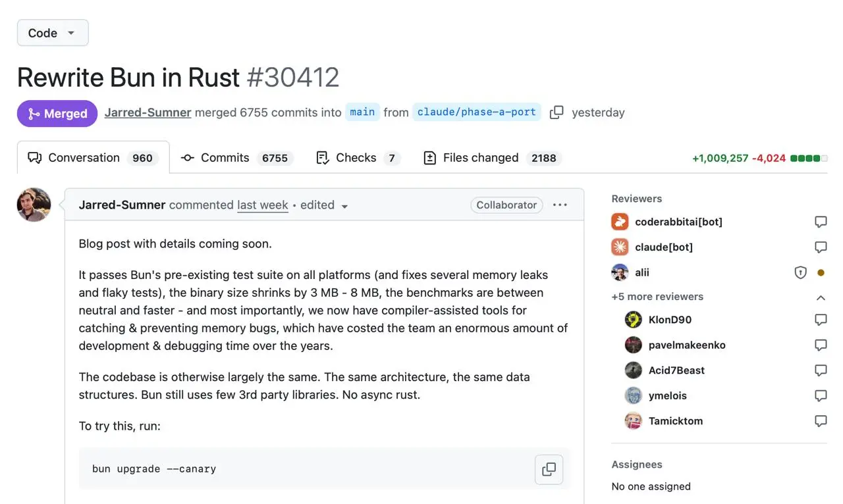843x504 pixels.
Task: Switch to the Files changed tab
Action: tap(493, 158)
